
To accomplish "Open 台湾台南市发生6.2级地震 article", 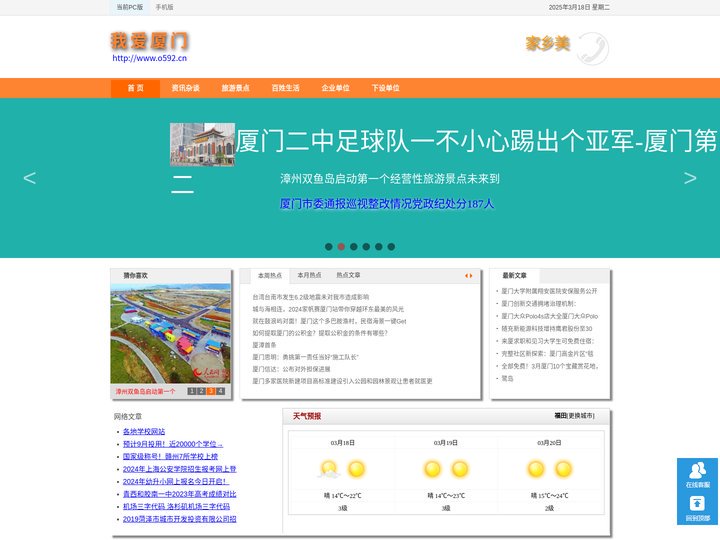I will tap(310, 297).
